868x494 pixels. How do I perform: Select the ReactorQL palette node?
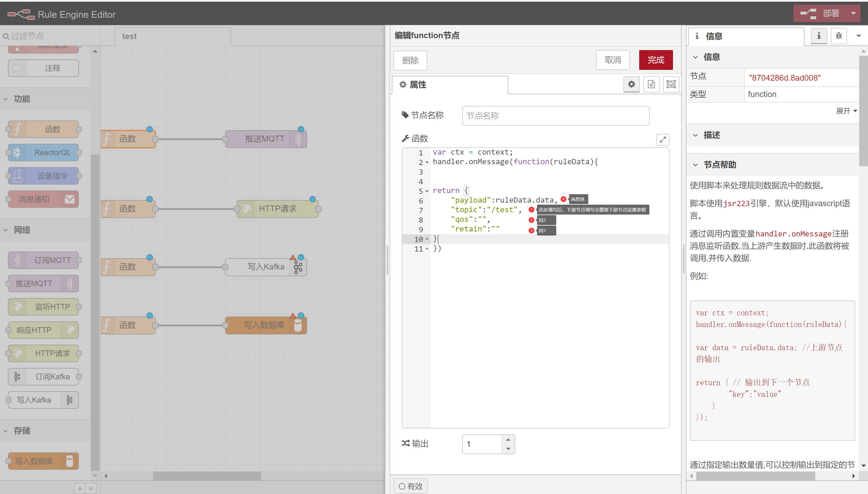(x=43, y=153)
